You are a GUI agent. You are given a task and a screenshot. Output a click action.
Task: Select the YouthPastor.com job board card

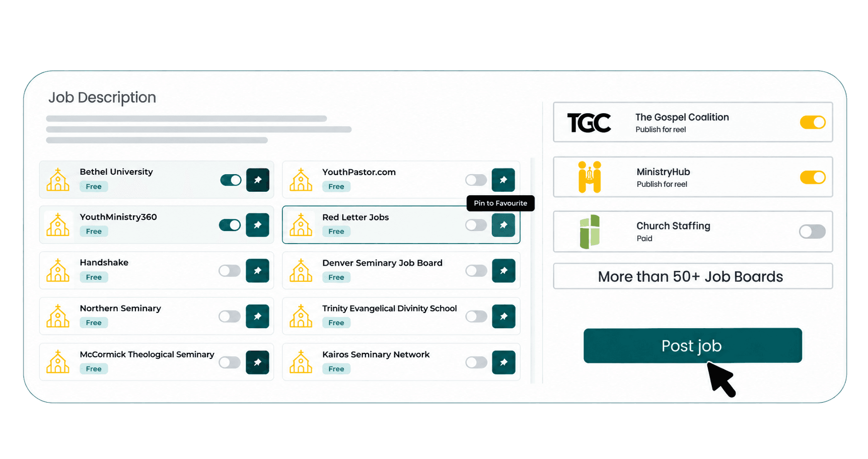(x=401, y=180)
